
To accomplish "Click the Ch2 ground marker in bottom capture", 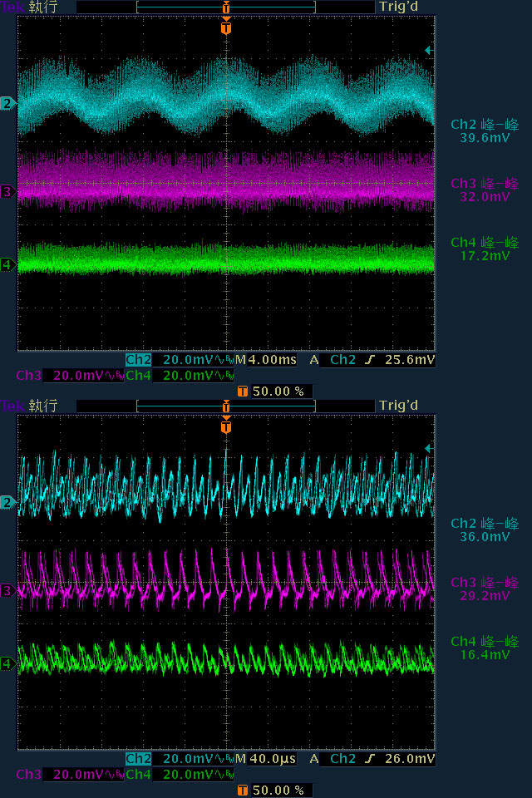I will [x=7, y=502].
